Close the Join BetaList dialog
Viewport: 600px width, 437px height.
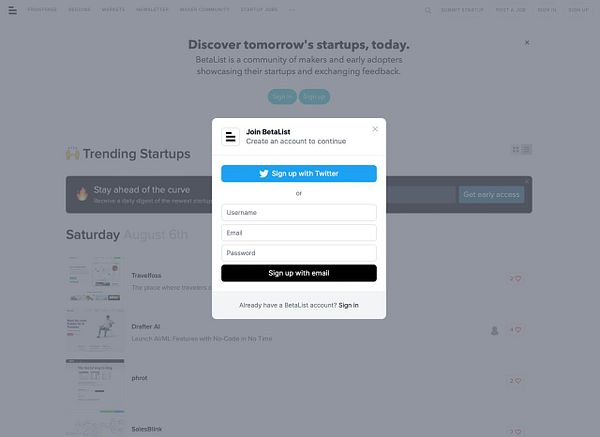[375, 129]
